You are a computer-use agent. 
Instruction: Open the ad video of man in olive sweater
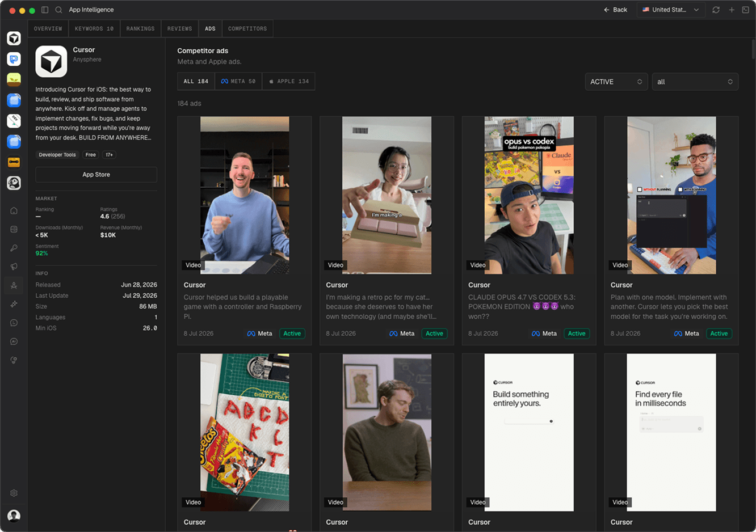(x=387, y=432)
